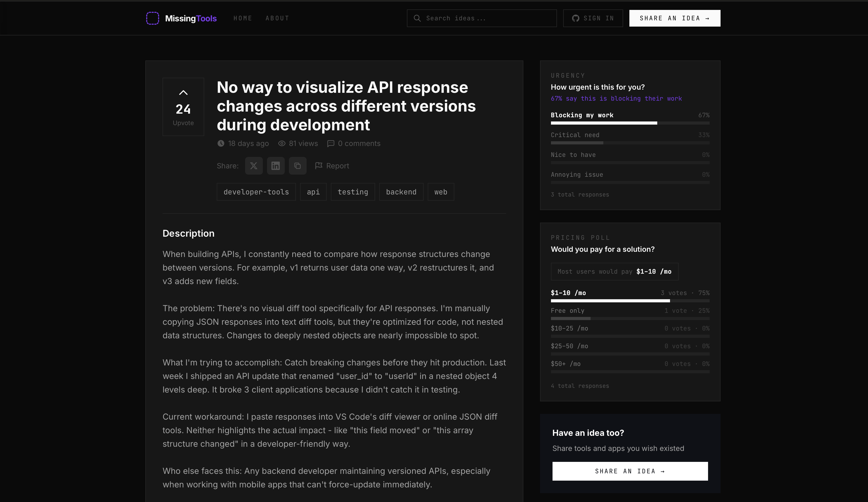Click the views eye icon
Viewport: 868px width, 502px height.
tap(282, 143)
